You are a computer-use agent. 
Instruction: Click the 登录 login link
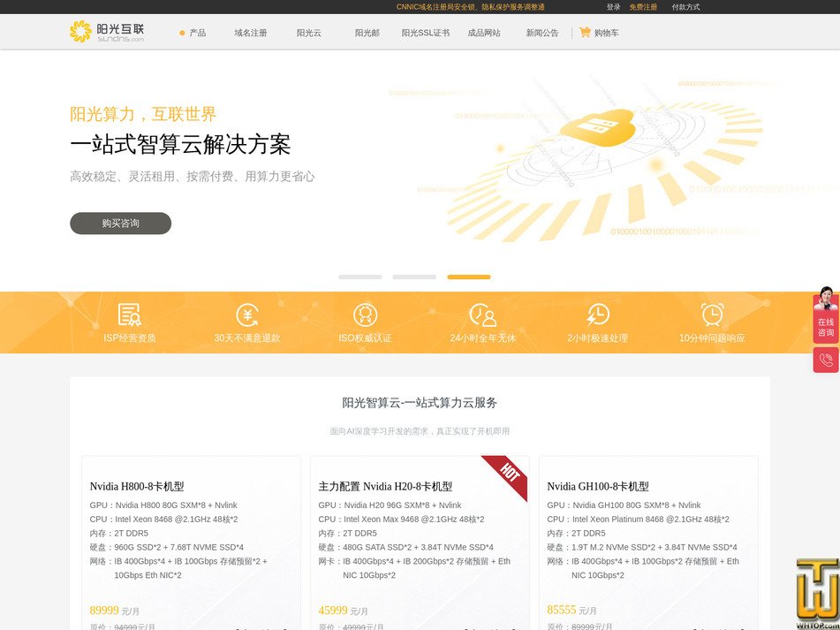pos(613,7)
